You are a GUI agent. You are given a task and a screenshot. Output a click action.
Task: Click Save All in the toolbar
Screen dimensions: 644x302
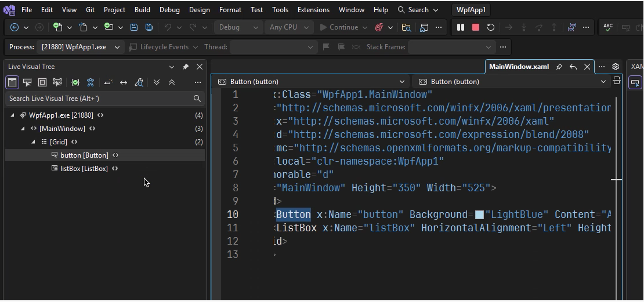149,27
